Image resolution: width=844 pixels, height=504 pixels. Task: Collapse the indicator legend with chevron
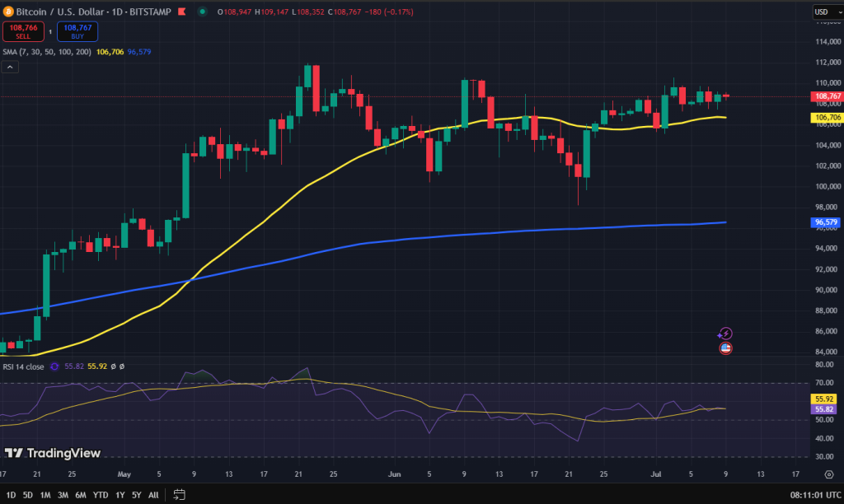coord(10,67)
